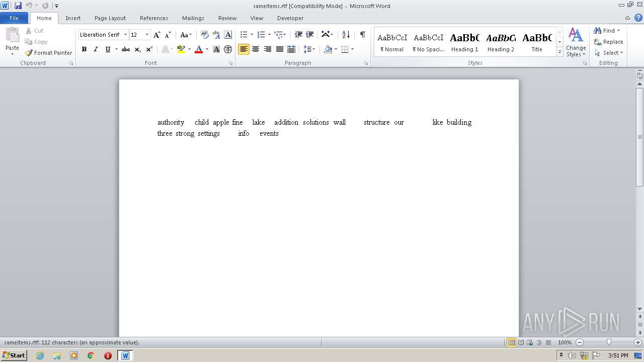Select Align Text Right
The height and width of the screenshot is (362, 644).
(268, 49)
